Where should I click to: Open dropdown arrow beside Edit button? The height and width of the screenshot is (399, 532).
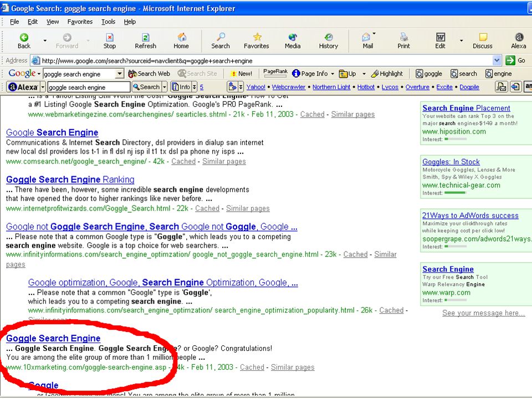(461, 41)
